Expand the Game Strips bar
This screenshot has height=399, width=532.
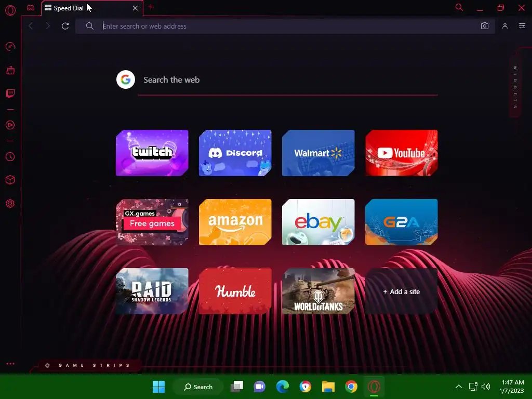coord(89,365)
